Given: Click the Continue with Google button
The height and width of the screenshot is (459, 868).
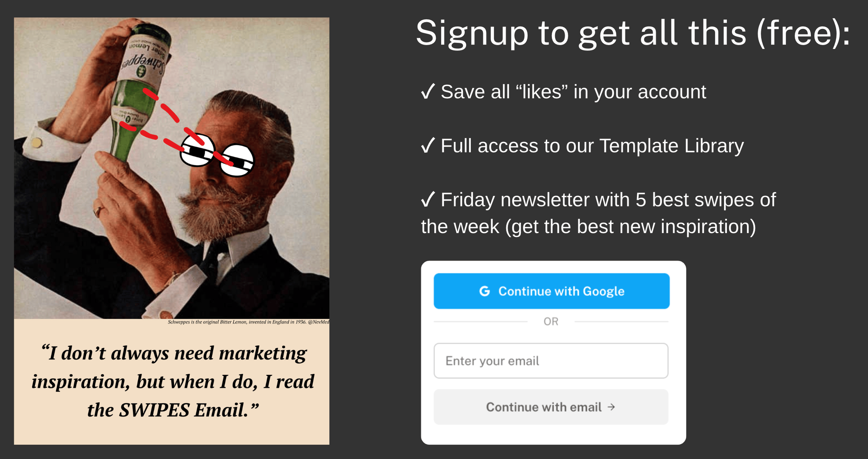Looking at the screenshot, I should [x=552, y=291].
